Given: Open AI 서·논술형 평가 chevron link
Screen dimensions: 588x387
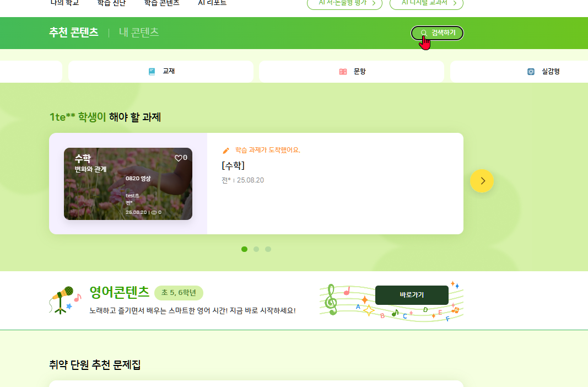Looking at the screenshot, I should tap(344, 3).
